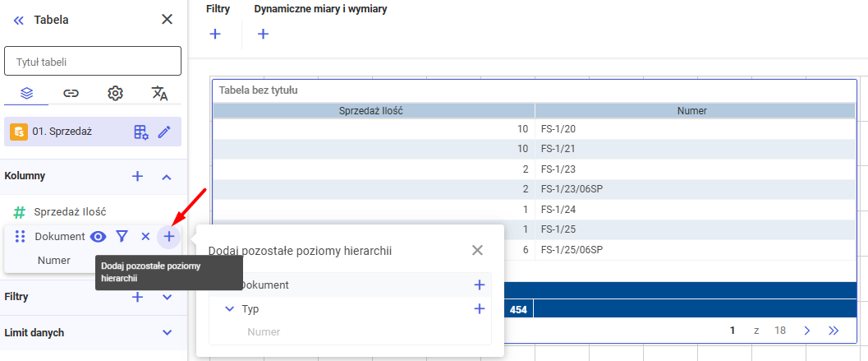This screenshot has height=361, width=868.
Task: Close the Tabela side panel
Action: (x=167, y=19)
